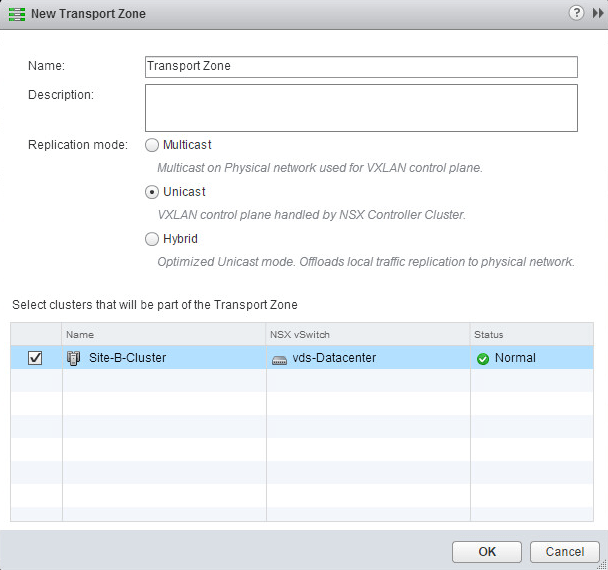Sort by the NSX vSwitch column header

(368, 334)
